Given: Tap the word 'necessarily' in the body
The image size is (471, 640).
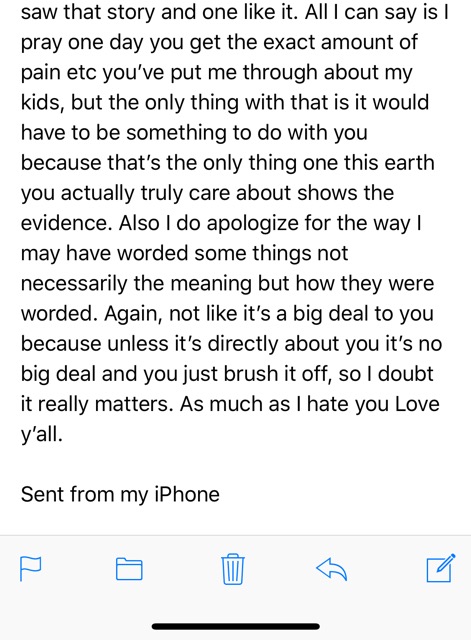Looking at the screenshot, I should [x=74, y=284].
